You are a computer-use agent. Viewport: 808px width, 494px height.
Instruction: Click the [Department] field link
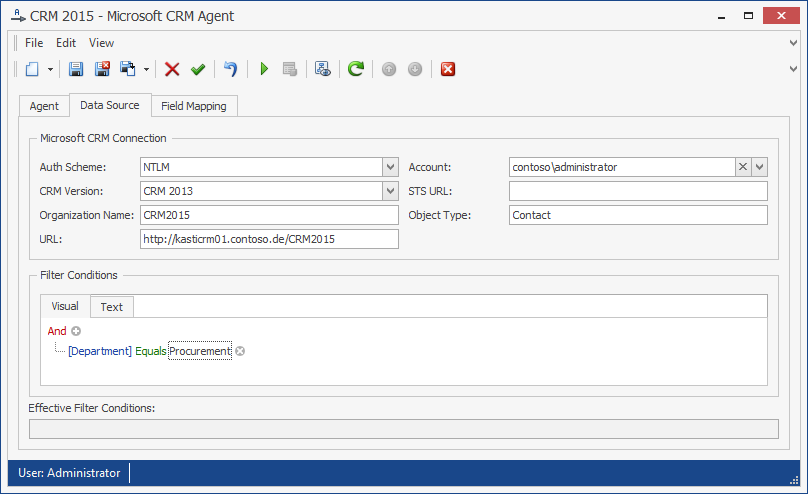[99, 351]
